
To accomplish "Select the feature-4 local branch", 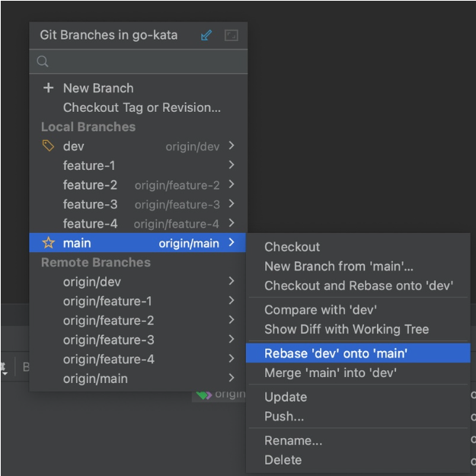I will tap(90, 224).
